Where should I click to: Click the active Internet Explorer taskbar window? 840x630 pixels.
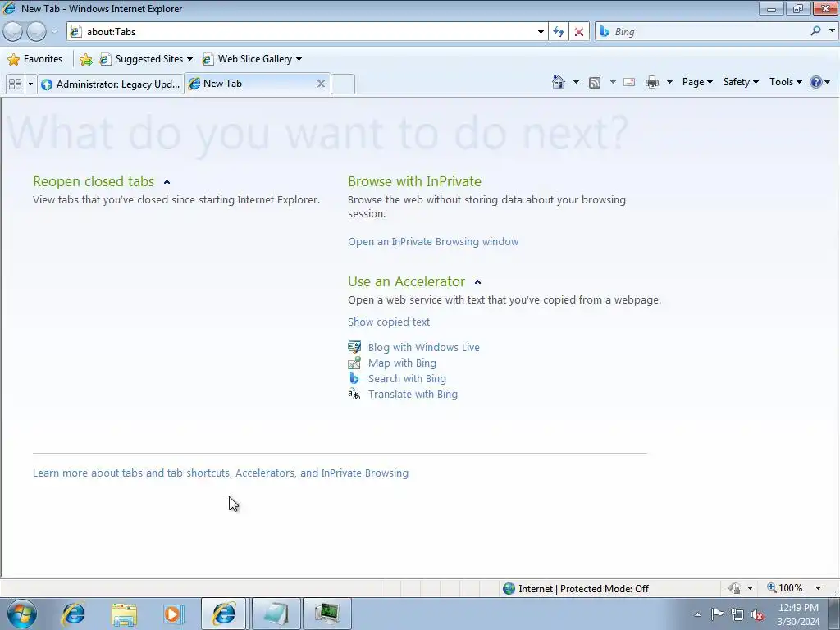(x=223, y=614)
